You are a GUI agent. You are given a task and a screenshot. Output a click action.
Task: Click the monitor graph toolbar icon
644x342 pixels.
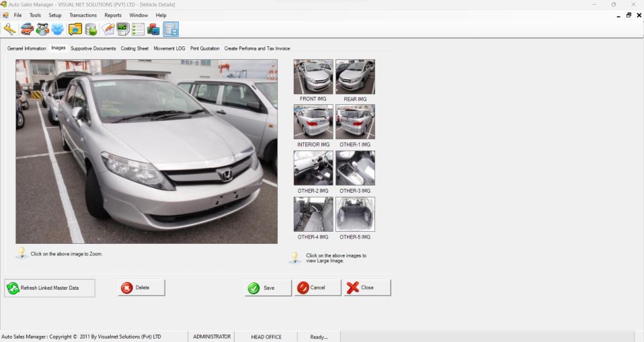(x=123, y=29)
